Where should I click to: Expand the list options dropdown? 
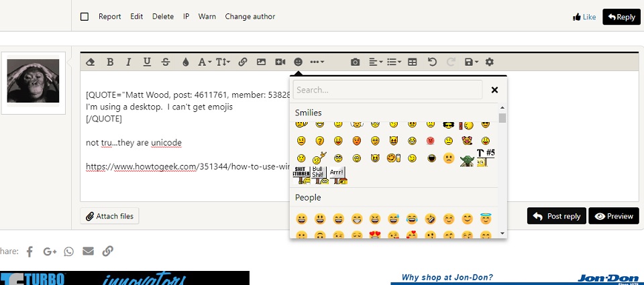coord(394,62)
